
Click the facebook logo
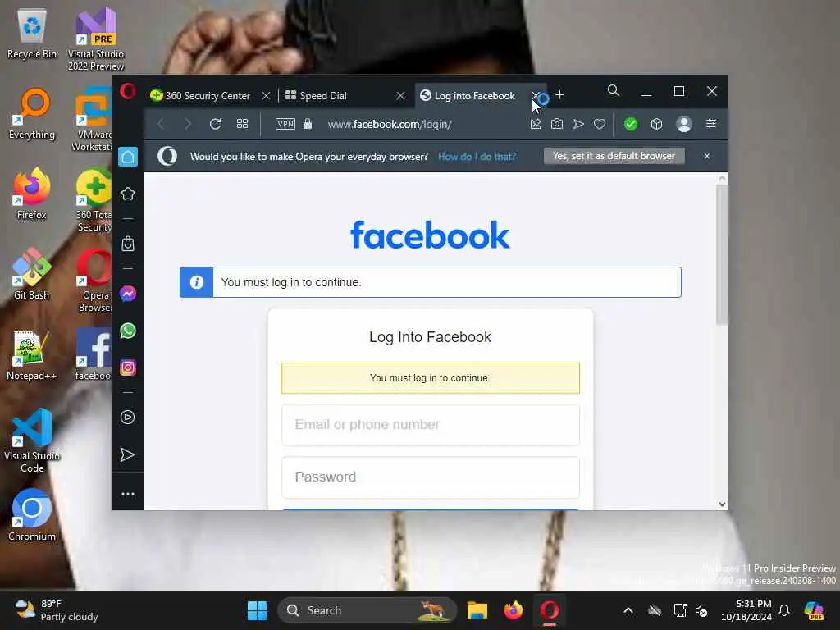coord(430,235)
